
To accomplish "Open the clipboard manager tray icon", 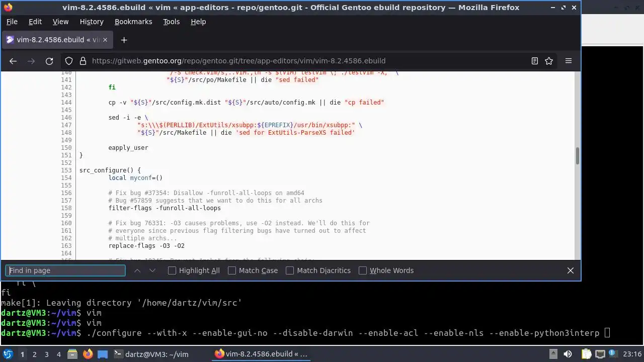I will pyautogui.click(x=586, y=354).
